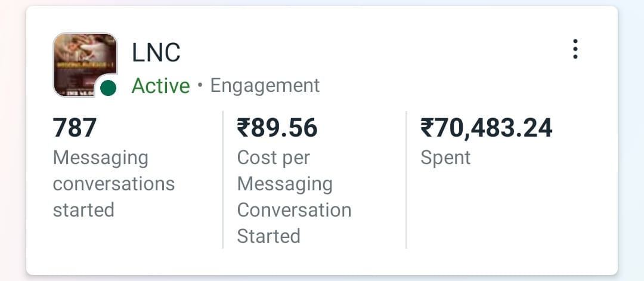644x281 pixels.
Task: Select the Engagement objective label
Action: [265, 86]
